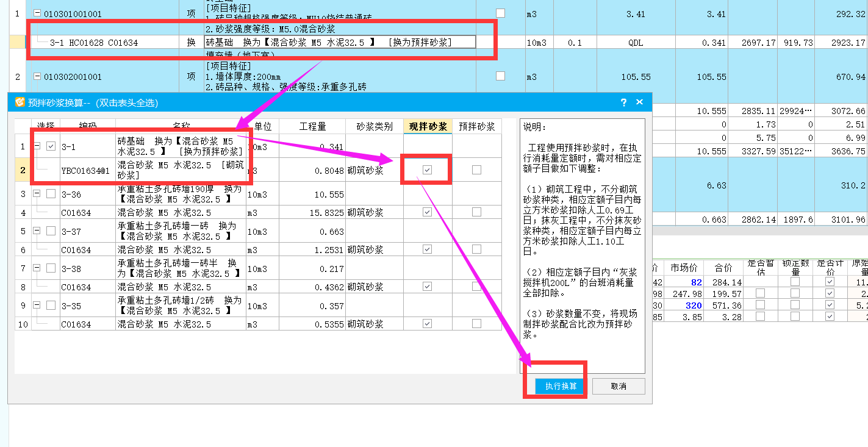Click the 工程量 column header
This screenshot has width=868, height=447.
click(312, 126)
